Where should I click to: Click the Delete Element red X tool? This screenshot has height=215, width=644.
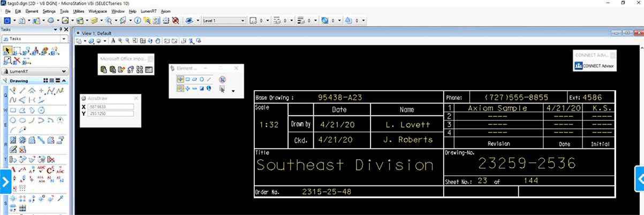point(17,61)
